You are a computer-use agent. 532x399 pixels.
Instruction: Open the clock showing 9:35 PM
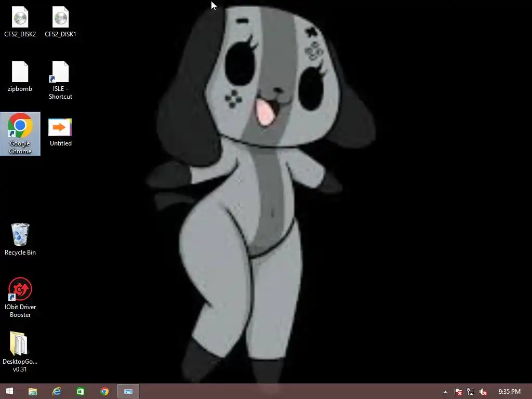point(509,392)
